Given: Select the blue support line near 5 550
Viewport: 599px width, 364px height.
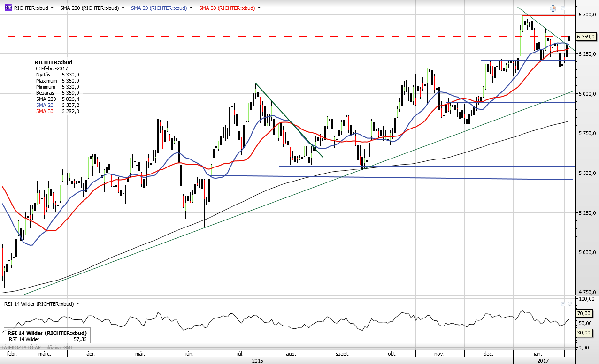Looking at the screenshot, I should pyautogui.click(x=426, y=166).
